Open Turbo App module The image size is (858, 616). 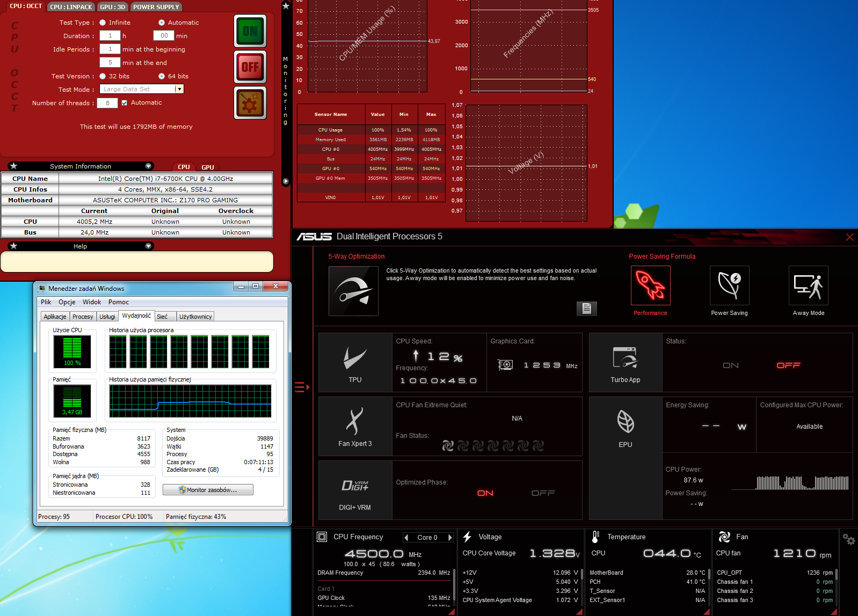626,363
